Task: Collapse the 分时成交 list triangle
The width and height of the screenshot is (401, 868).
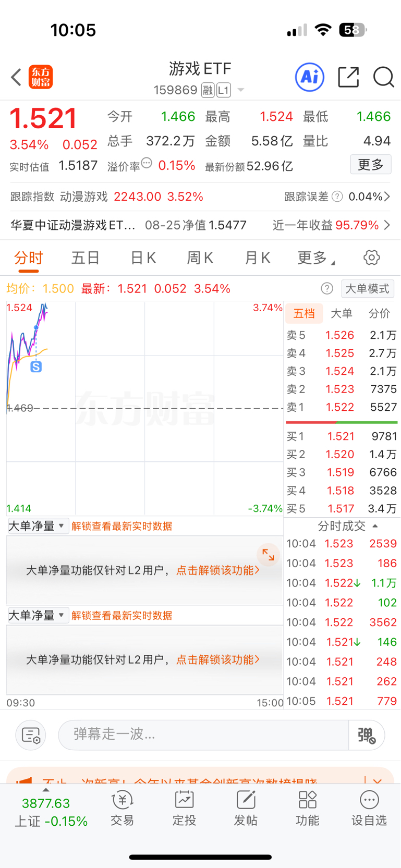Action: 375,526
